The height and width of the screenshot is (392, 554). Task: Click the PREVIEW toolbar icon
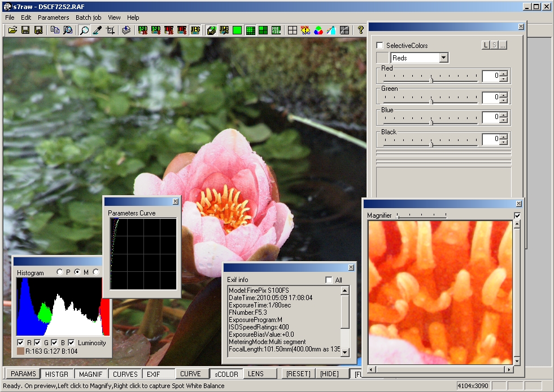point(276,30)
